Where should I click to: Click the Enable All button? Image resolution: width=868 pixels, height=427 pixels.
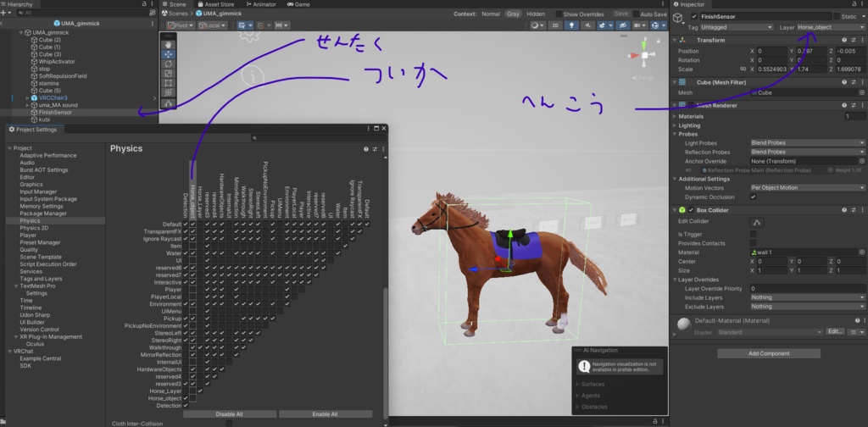(x=325, y=413)
